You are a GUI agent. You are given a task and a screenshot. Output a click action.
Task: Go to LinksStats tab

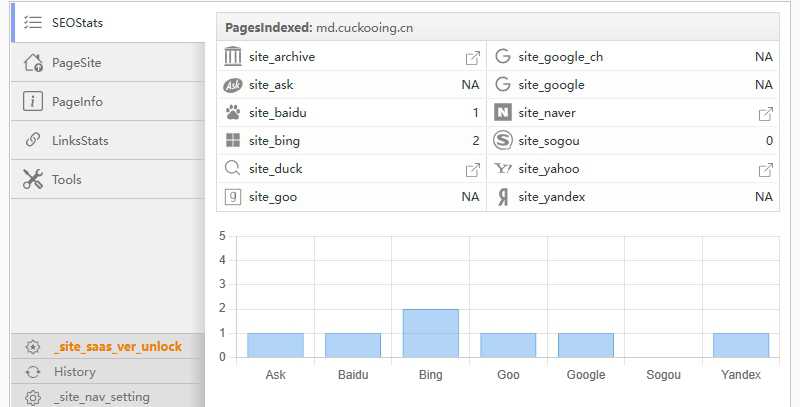click(x=80, y=141)
